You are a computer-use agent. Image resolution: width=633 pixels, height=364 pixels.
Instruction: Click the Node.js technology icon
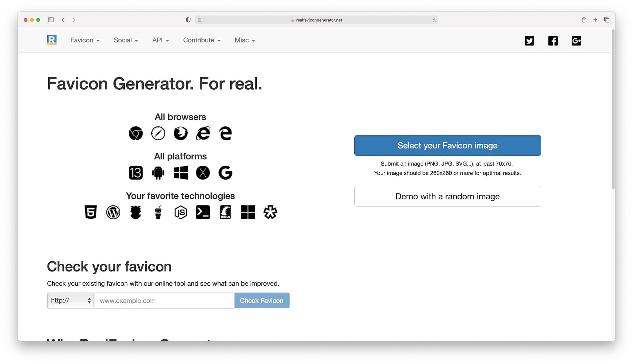pos(180,212)
